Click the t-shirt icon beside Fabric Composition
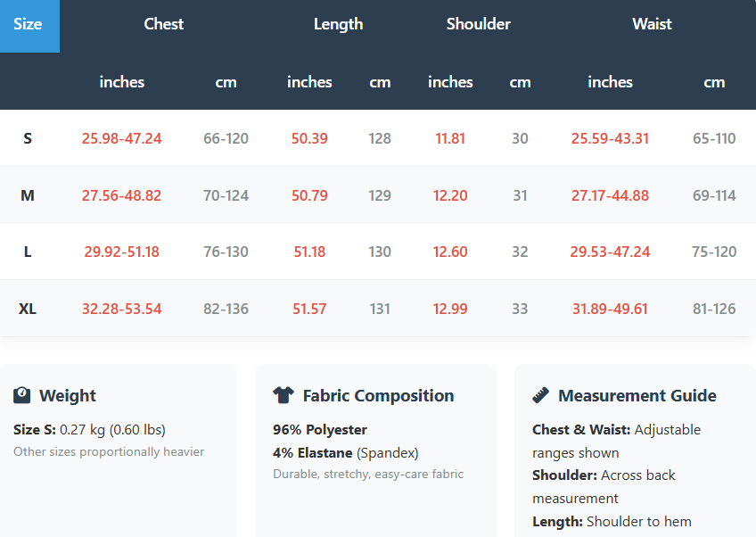The image size is (756, 537). (283, 395)
